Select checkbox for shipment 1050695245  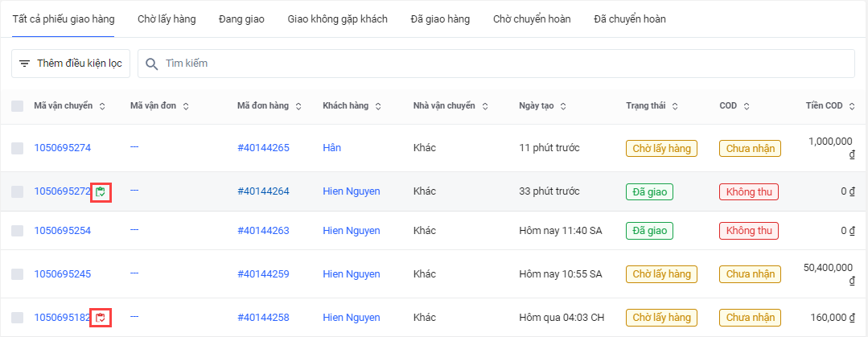18,274
